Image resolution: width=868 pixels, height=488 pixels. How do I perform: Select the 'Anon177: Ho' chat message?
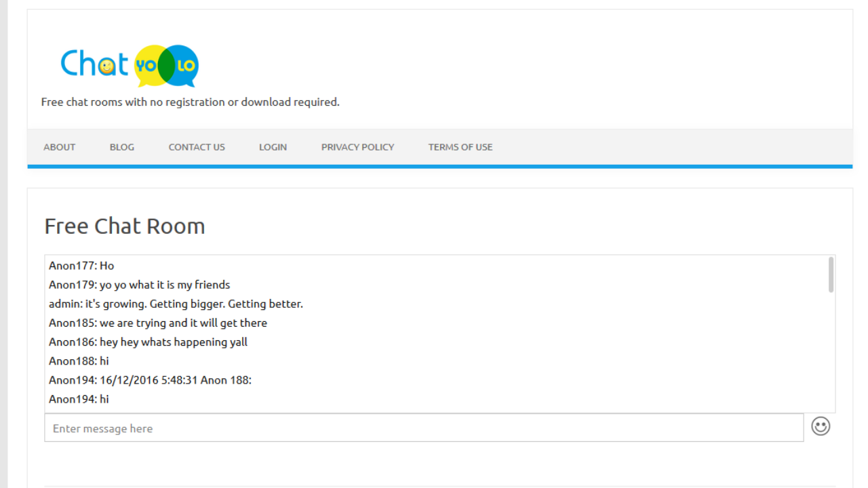tap(81, 266)
